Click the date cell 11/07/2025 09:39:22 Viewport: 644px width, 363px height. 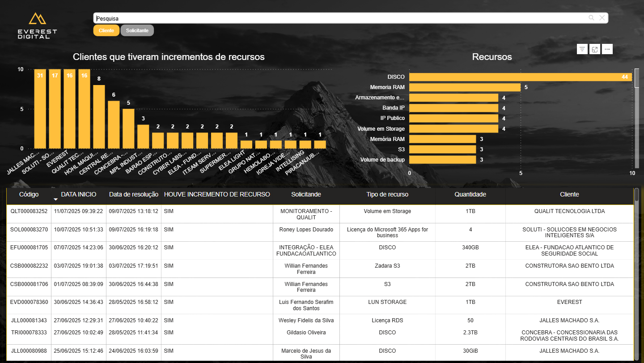pos(79,211)
